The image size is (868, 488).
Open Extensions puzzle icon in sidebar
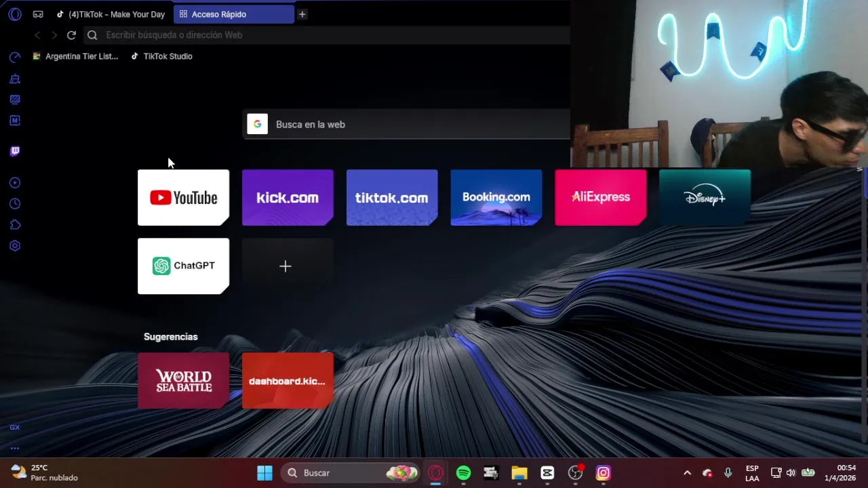[x=15, y=225]
